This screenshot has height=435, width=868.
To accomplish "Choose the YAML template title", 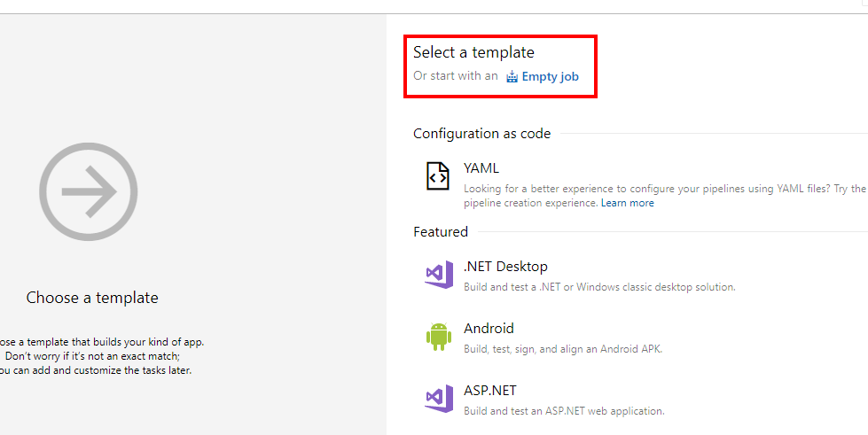I will (x=481, y=168).
